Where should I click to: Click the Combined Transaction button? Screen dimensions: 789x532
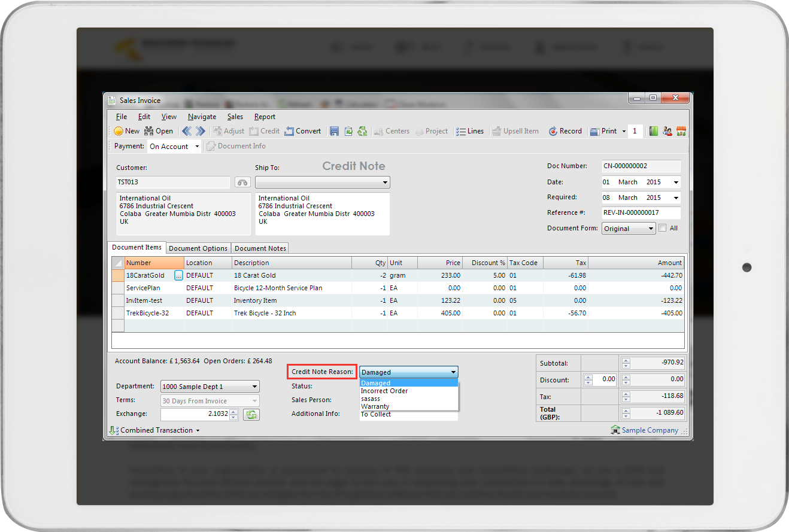click(156, 430)
